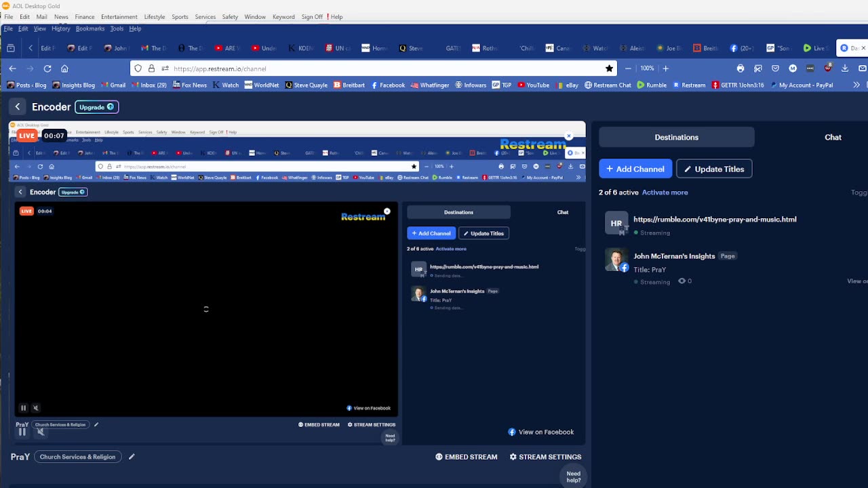Open the downloads panel
Viewport: 868px width, 488px height.
click(845, 68)
